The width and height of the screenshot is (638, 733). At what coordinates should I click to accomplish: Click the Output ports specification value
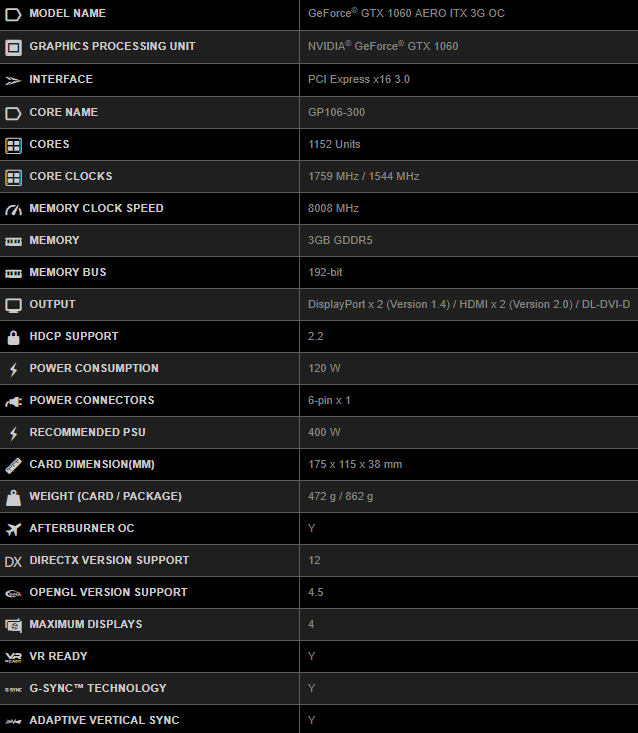pyautogui.click(x=468, y=304)
